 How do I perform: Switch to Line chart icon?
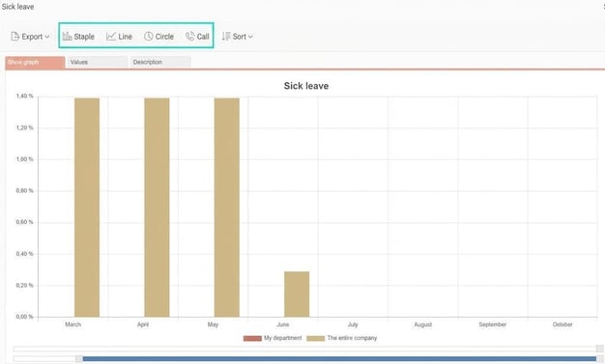pos(111,37)
